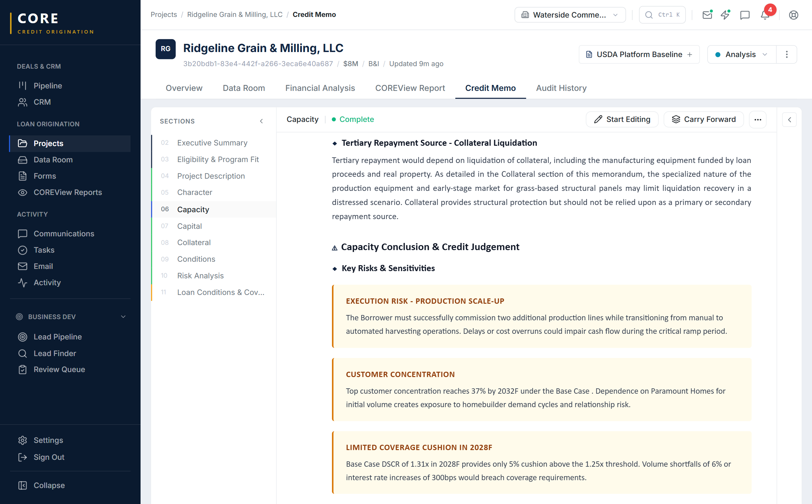Open the chat bubble icon
The height and width of the screenshot is (504, 812).
coord(745,15)
